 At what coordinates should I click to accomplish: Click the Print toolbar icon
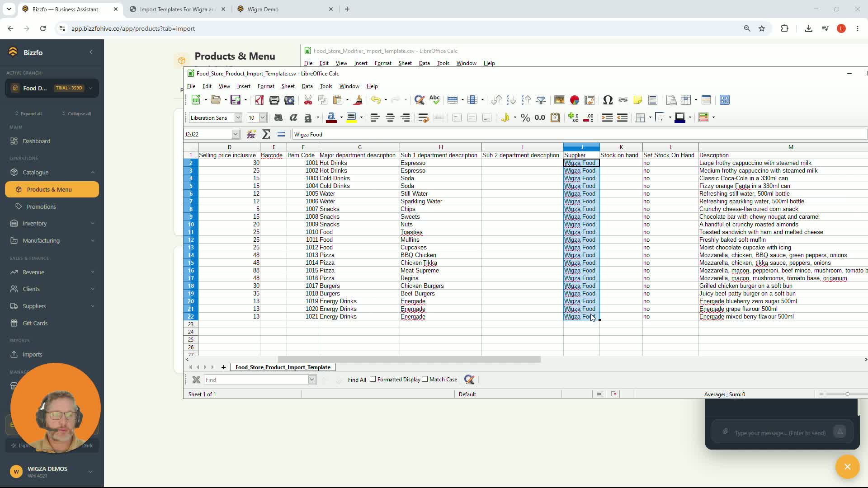click(x=274, y=100)
